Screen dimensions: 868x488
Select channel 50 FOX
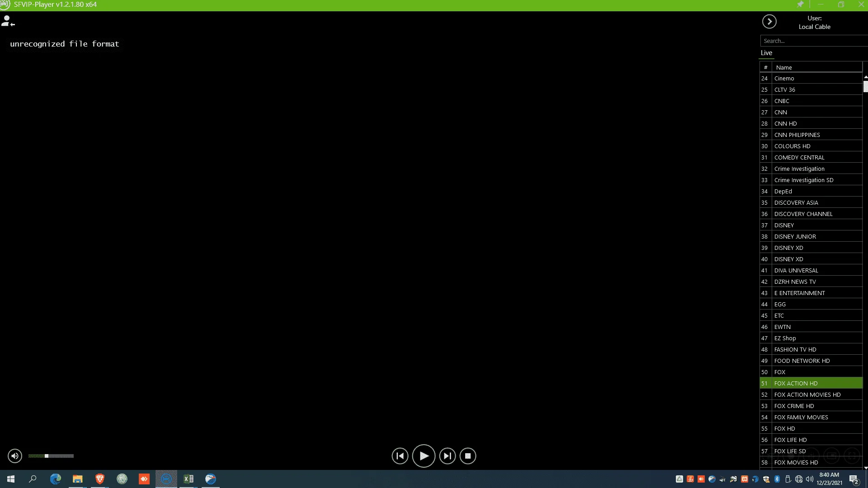[x=811, y=372]
